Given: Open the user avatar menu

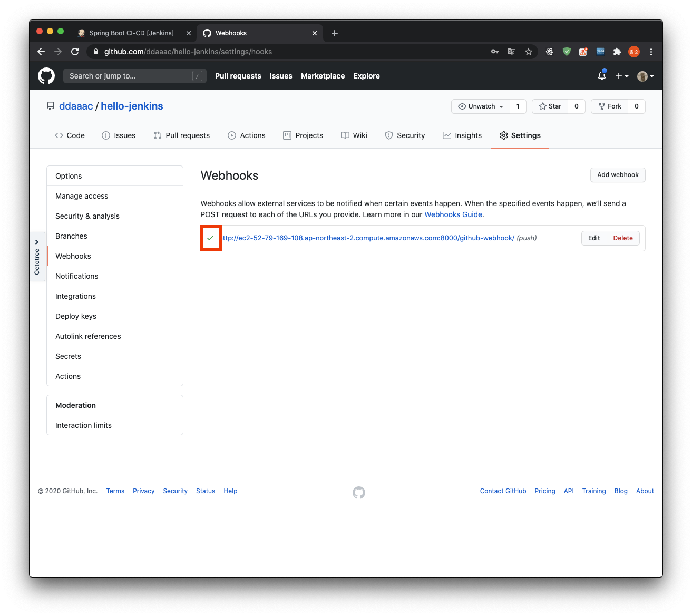Looking at the screenshot, I should (646, 76).
